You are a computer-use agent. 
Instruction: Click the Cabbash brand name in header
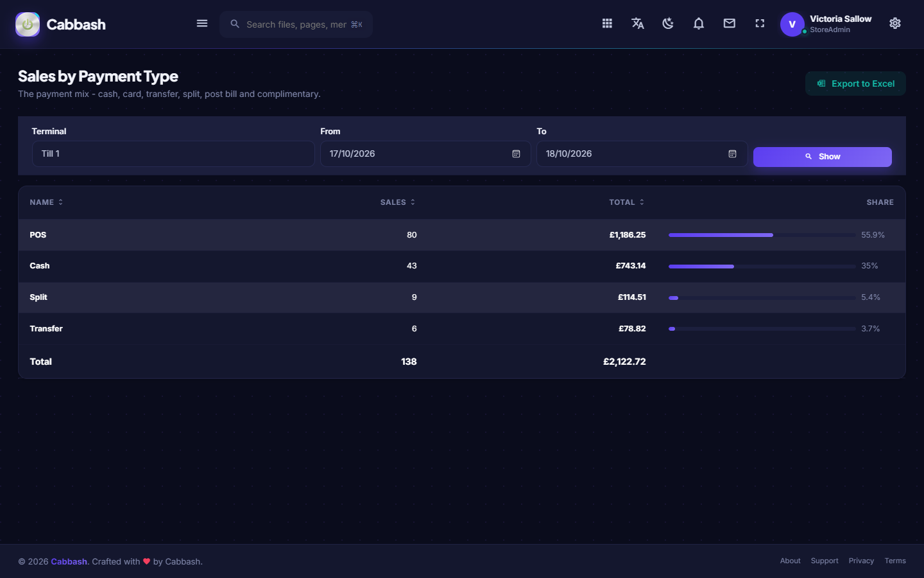76,24
